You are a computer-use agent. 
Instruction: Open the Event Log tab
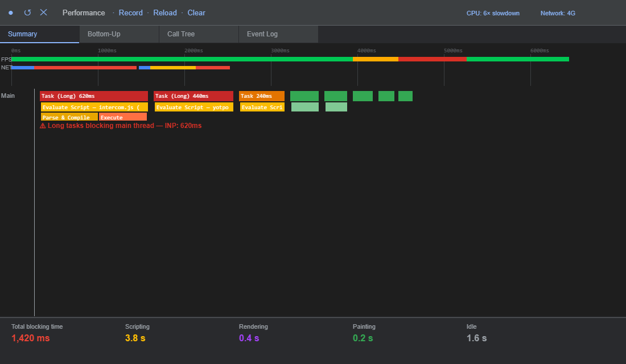click(278, 34)
